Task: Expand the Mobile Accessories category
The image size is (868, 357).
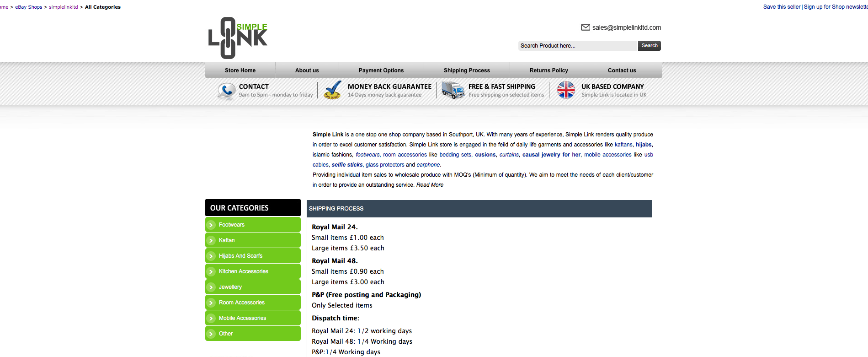Action: (242, 318)
